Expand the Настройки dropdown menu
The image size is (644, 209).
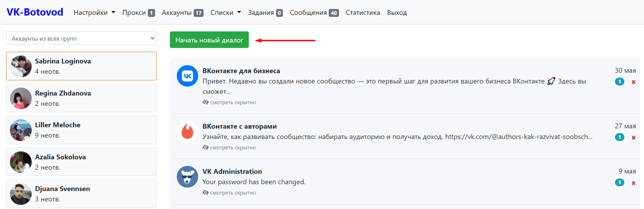coord(94,12)
